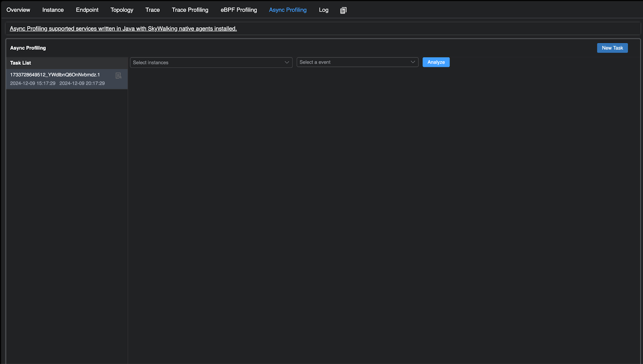Open the Select a event combo box
Viewport: 643px width, 364px height.
354,62
